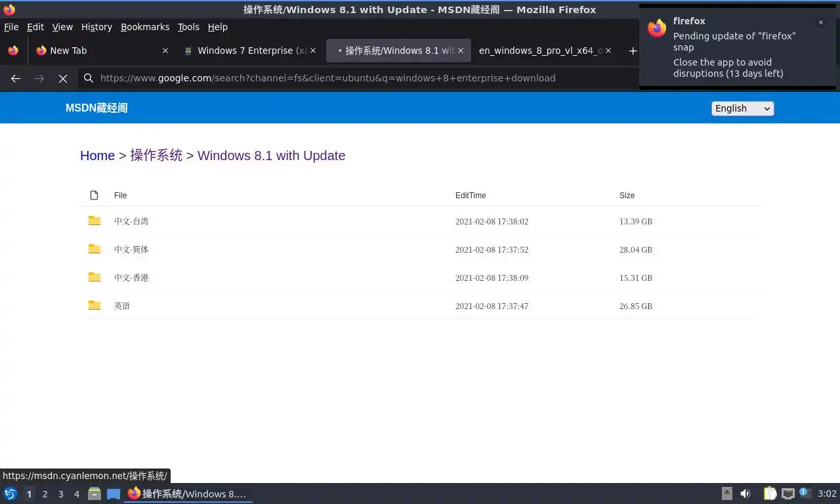The image size is (840, 504).
Task: Open the Firefox View pinned icon
Action: [x=13, y=51]
